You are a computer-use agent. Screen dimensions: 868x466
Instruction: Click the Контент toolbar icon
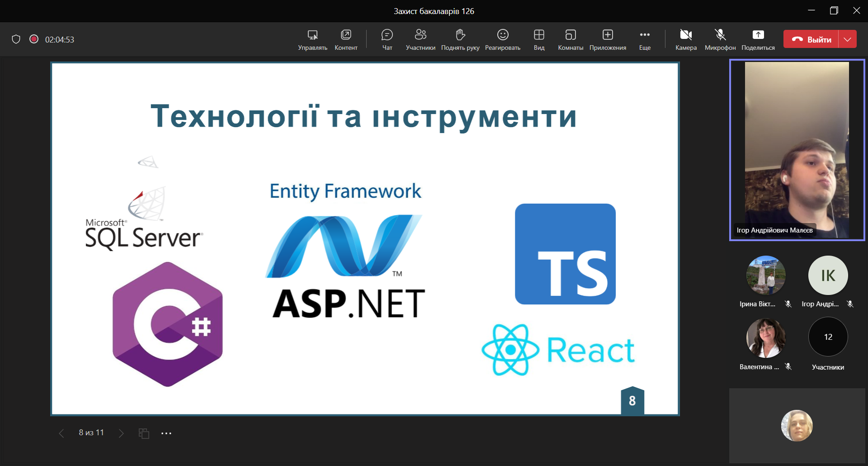[346, 39]
